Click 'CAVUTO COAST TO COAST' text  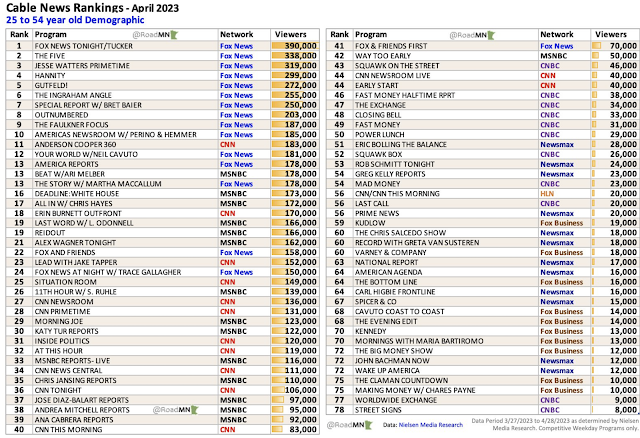[400, 311]
